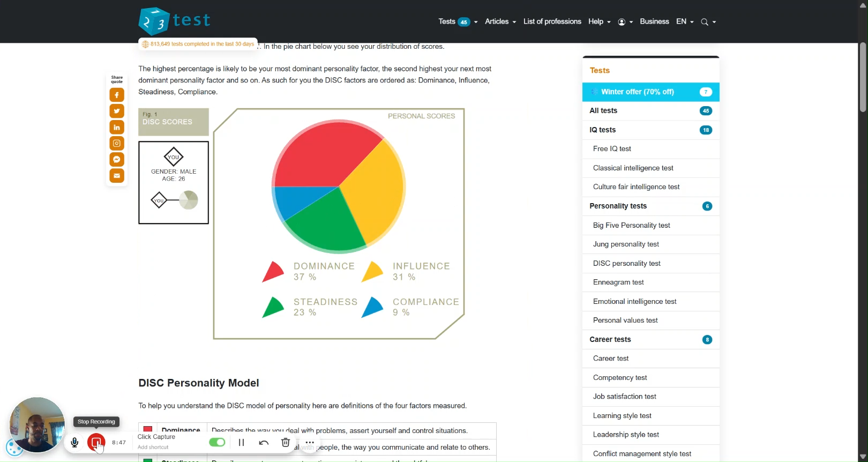
Task: Open the DISC personality test link
Action: point(626,263)
